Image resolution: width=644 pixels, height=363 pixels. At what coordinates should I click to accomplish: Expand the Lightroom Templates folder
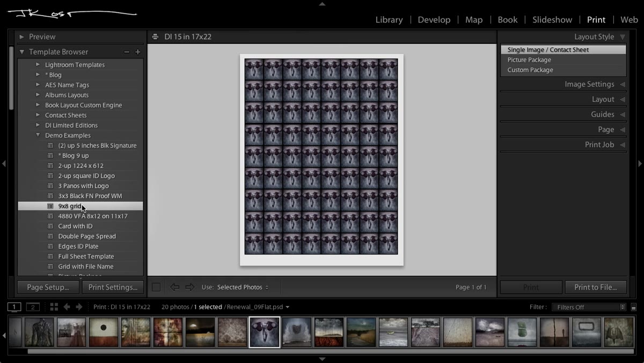coord(38,65)
